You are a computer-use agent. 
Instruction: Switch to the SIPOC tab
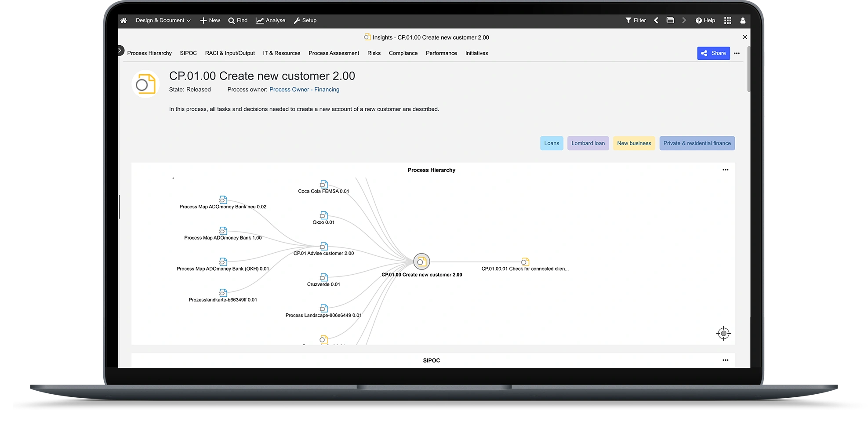click(188, 53)
